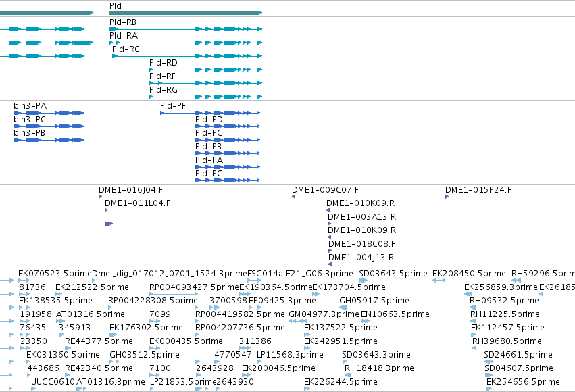Click the Pld-RB transcript label
The image size is (575, 392).
[x=123, y=22]
